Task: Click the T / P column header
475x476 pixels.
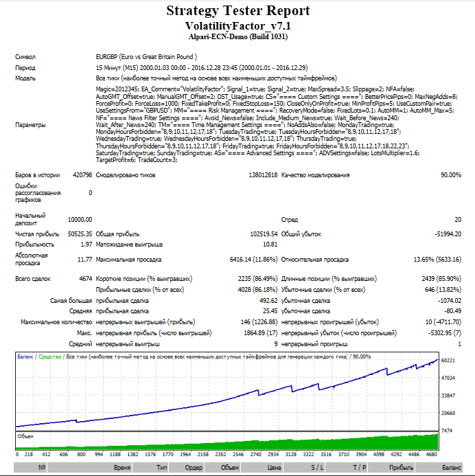Action: 347,468
